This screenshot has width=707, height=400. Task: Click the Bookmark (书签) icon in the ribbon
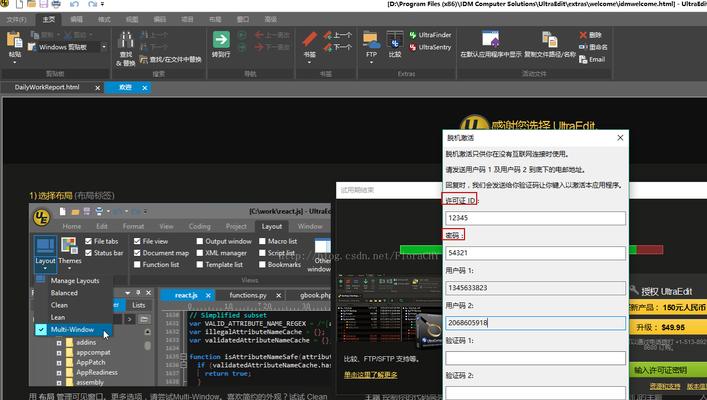309,40
